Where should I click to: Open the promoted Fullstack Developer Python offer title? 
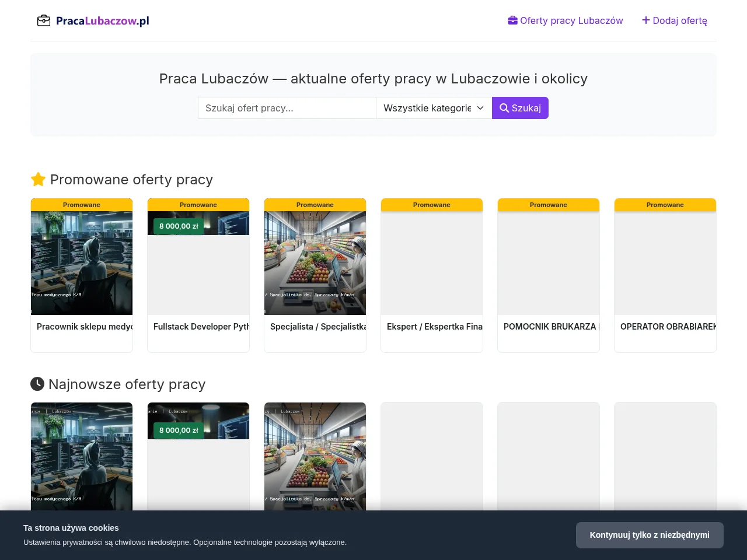click(201, 327)
